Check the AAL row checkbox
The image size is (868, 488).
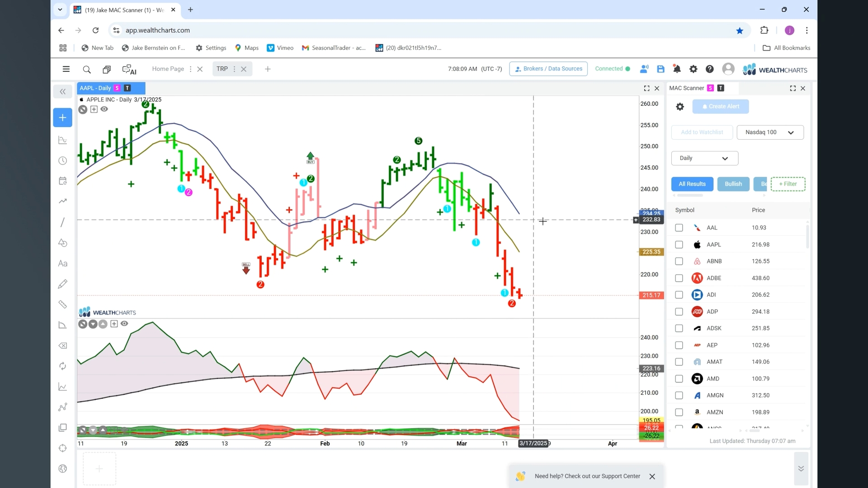[679, 228]
